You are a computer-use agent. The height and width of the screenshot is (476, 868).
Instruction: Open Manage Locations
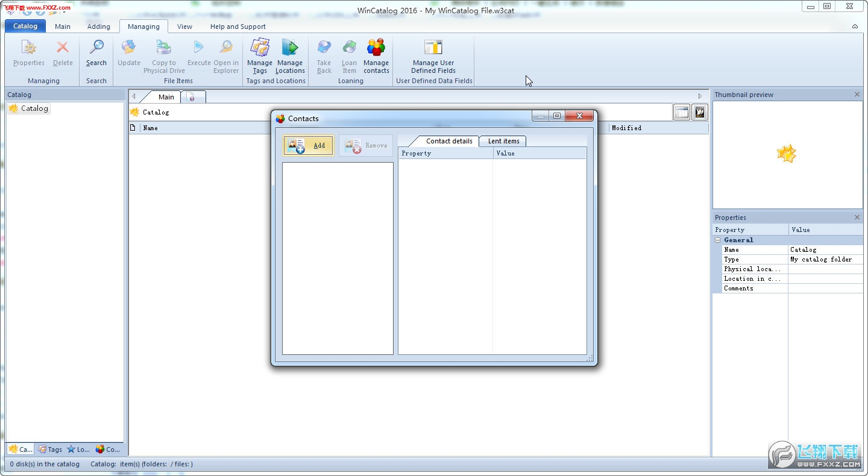[290, 57]
